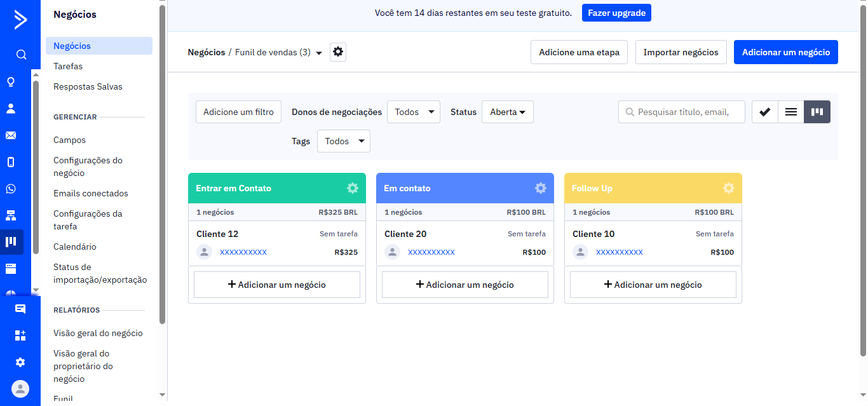Expand the Donos de negociações Todos dropdown
This screenshot has height=406, width=868.
click(413, 111)
